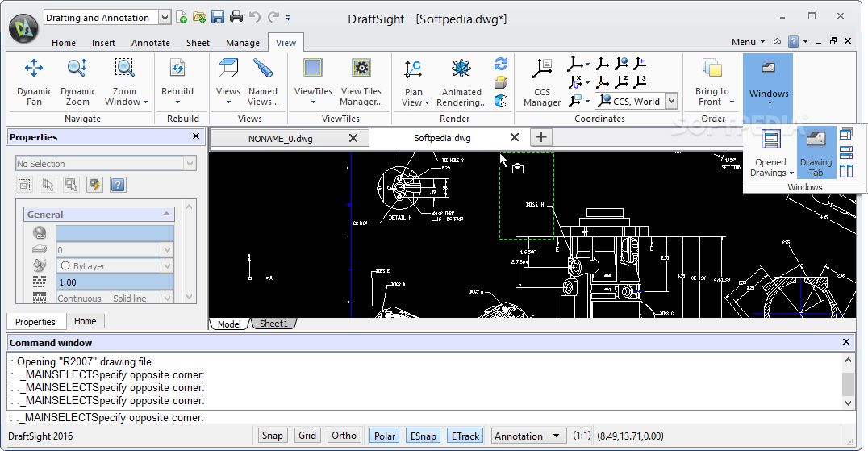Click the DraftSight application logo button

24,27
